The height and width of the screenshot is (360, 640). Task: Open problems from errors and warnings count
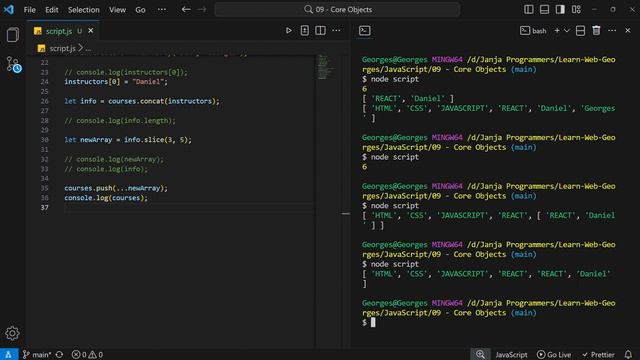[x=87, y=354]
